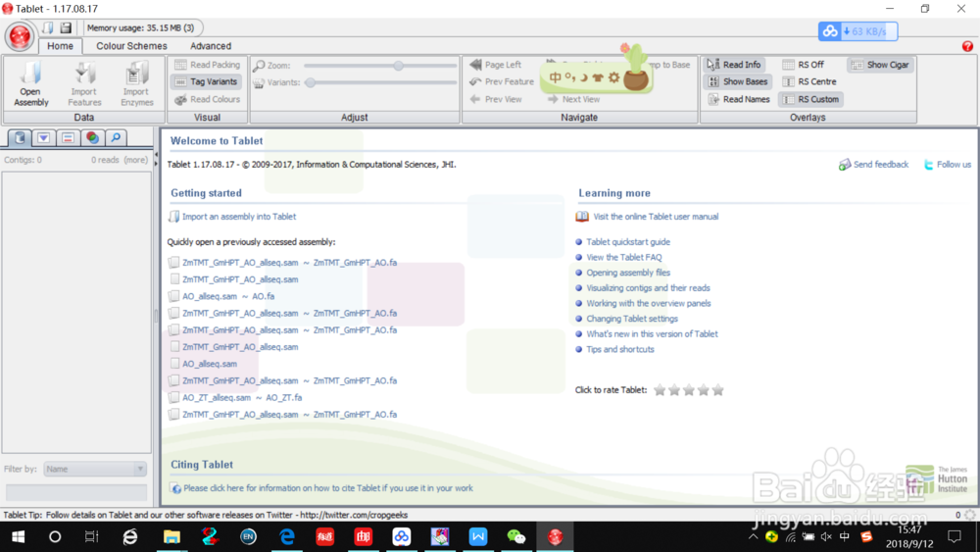The height and width of the screenshot is (552, 980).
Task: Open Windows Start menu
Action: (18, 537)
